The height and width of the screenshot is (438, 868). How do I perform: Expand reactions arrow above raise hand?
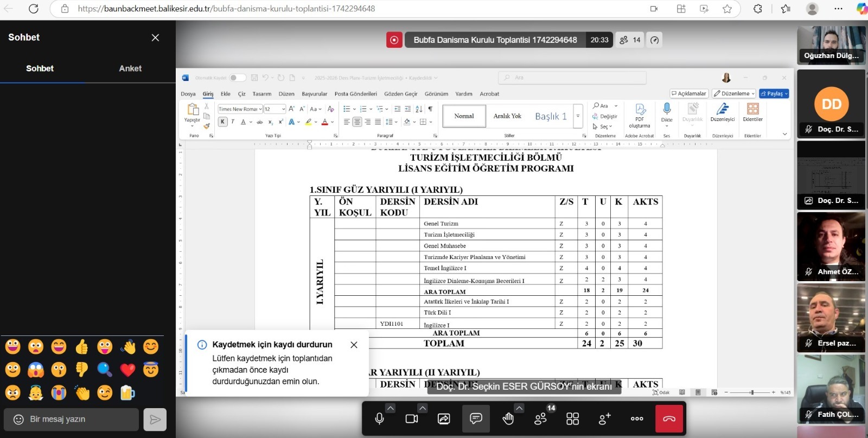pyautogui.click(x=519, y=408)
